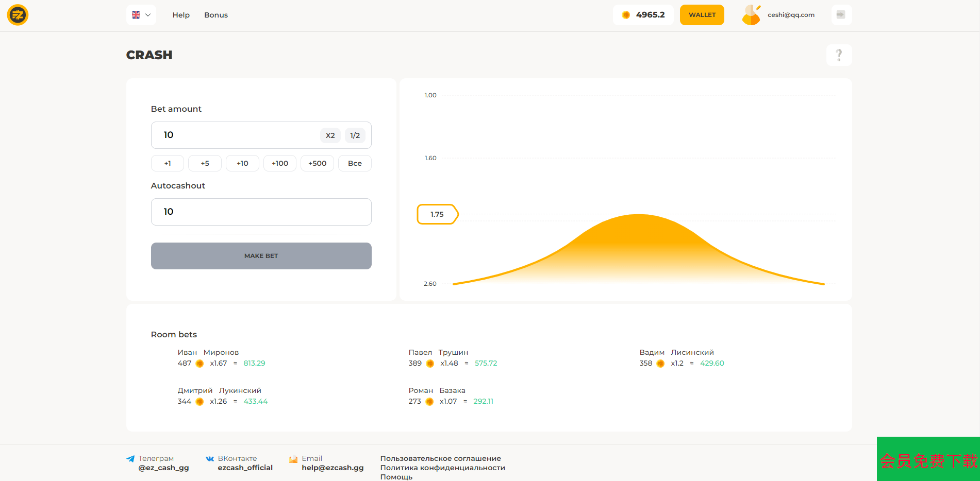Bet all with the Все button
980x481 pixels.
[355, 163]
